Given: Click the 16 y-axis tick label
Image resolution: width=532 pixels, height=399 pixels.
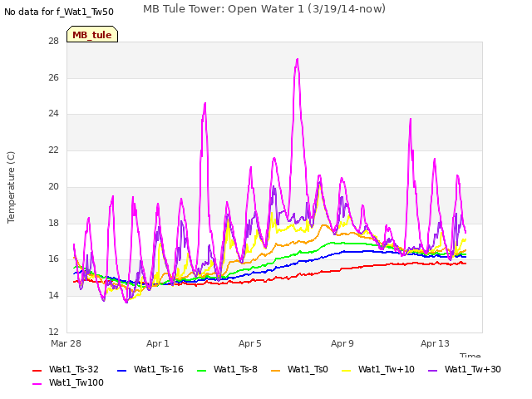Looking at the screenshot, I should point(53,259).
